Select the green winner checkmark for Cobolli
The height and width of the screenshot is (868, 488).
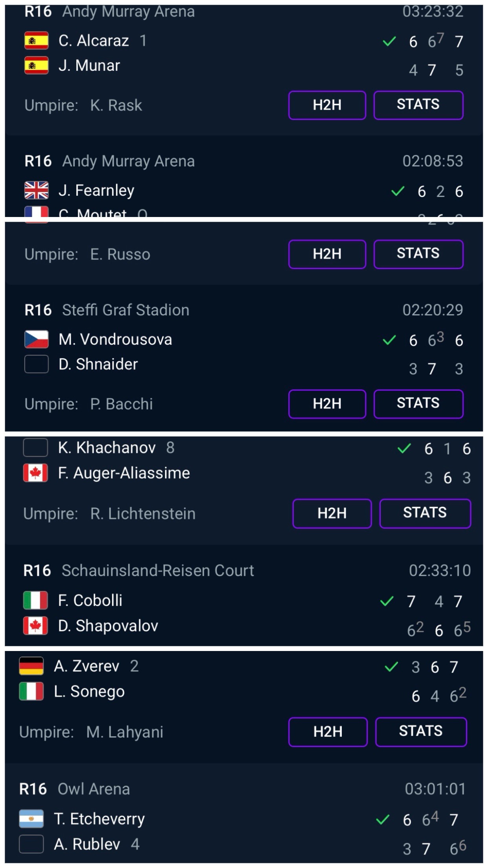[387, 601]
